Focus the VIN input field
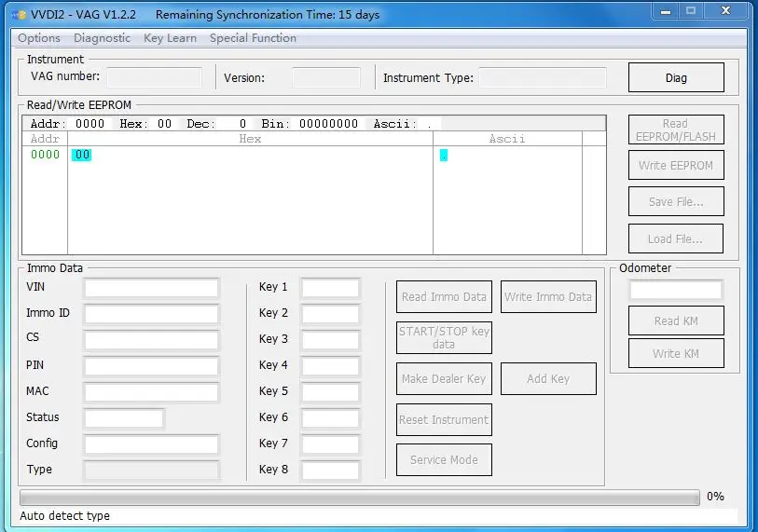Image resolution: width=758 pixels, height=532 pixels. 151,288
